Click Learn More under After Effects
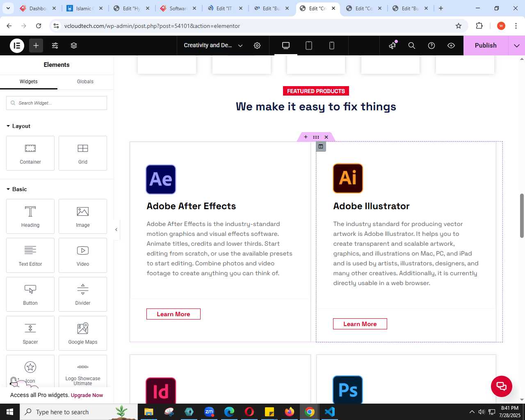This screenshot has height=420, width=525. 173,314
